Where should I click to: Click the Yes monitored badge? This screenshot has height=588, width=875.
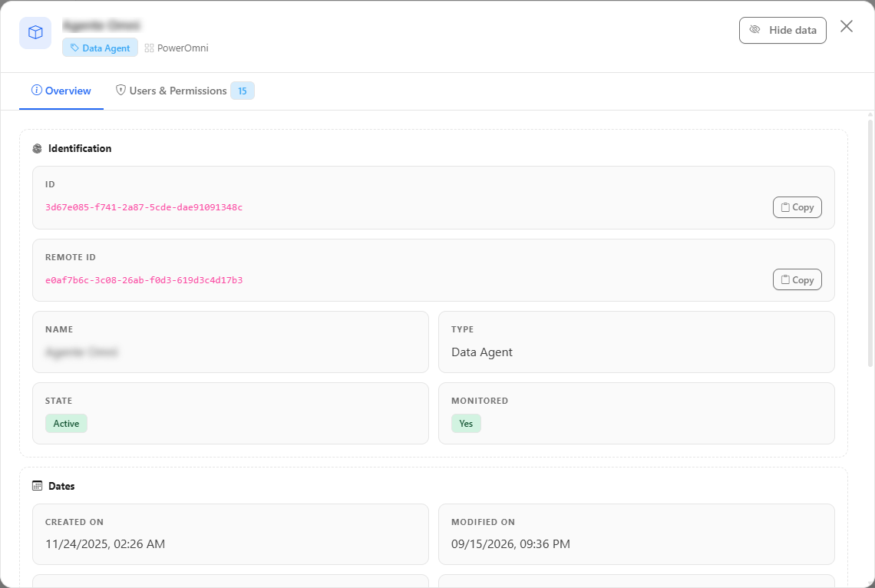[x=466, y=424]
